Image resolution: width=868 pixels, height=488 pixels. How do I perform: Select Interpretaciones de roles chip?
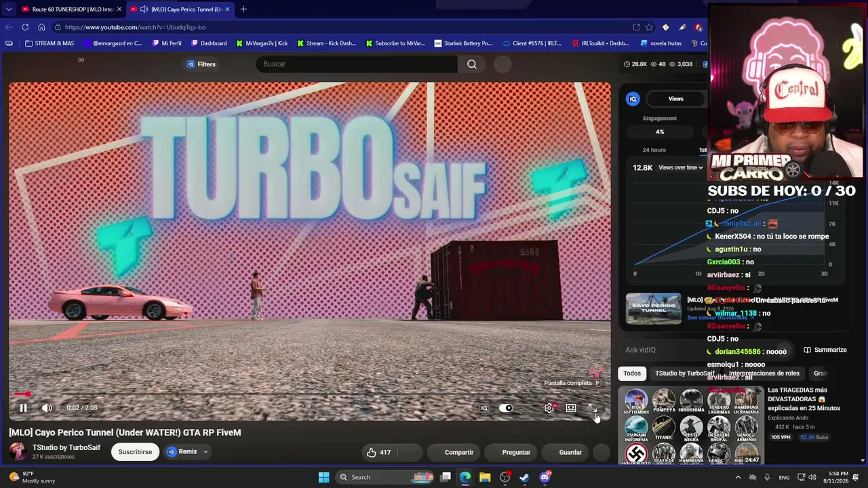[x=764, y=373]
